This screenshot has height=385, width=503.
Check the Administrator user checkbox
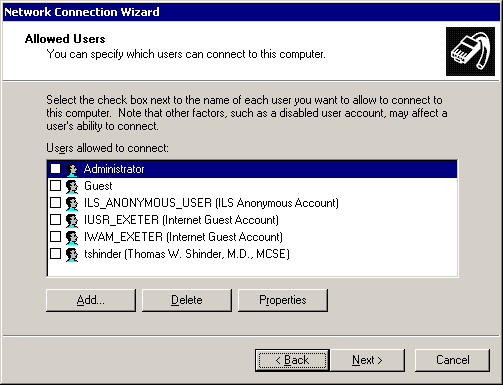[x=55, y=168]
